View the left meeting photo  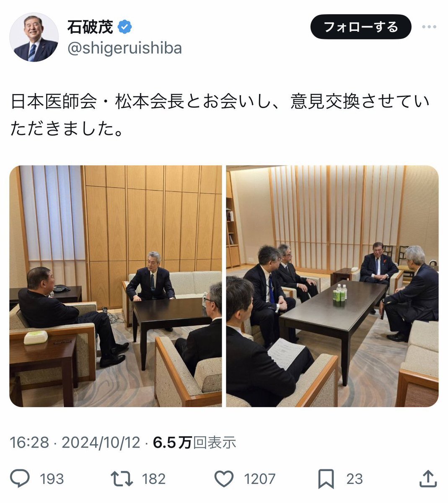(x=116, y=286)
